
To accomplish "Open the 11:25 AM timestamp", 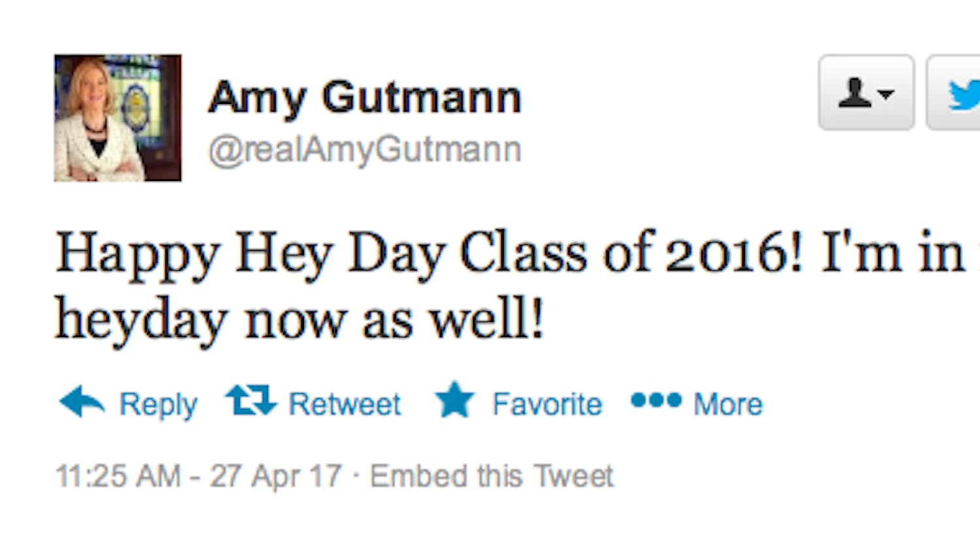I will [x=118, y=476].
